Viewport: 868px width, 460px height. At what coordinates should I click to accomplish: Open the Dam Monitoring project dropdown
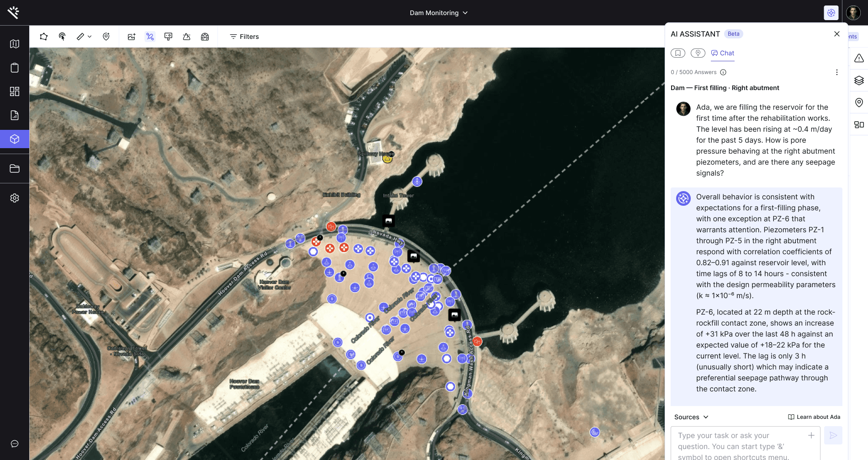click(439, 13)
